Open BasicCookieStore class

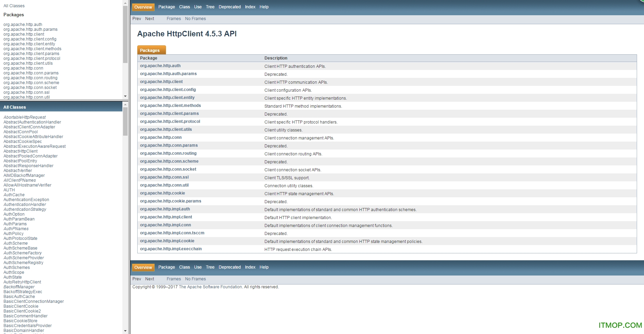[x=20, y=321]
